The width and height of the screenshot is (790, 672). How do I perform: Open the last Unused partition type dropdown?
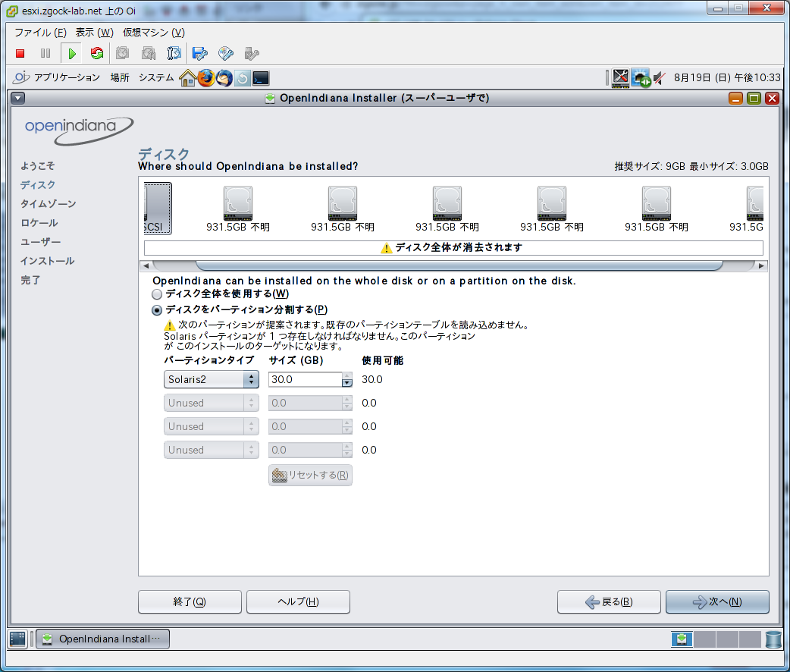211,450
